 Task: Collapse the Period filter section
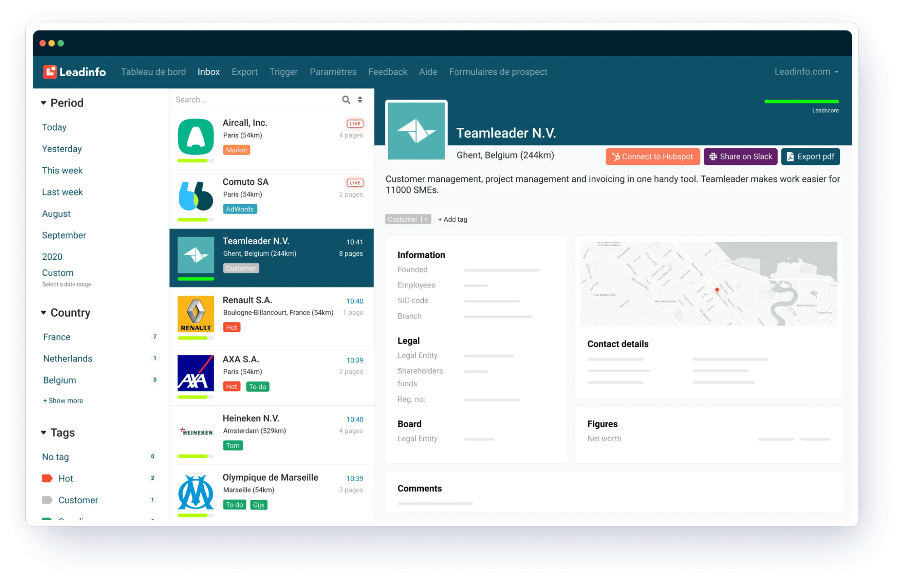(44, 102)
